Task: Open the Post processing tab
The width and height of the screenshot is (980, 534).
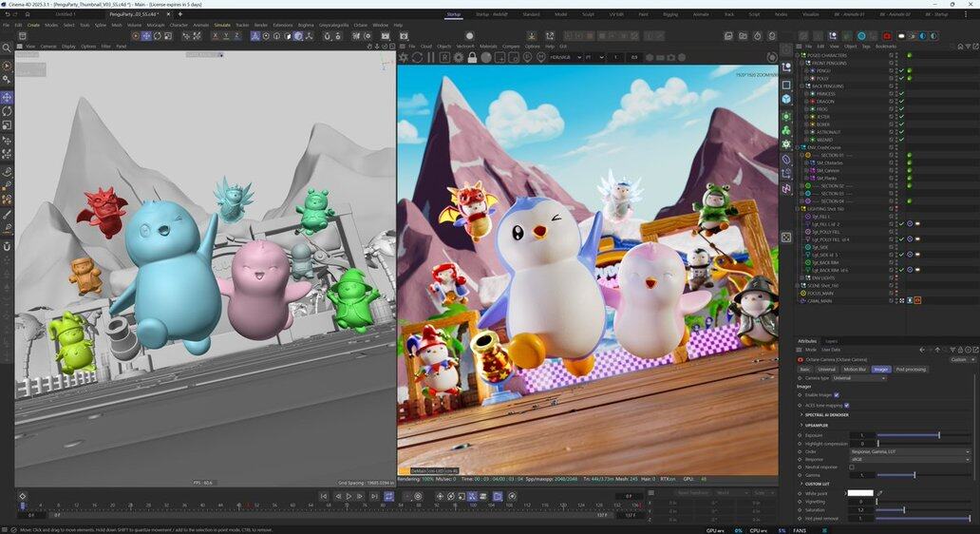Action: pyautogui.click(x=911, y=370)
